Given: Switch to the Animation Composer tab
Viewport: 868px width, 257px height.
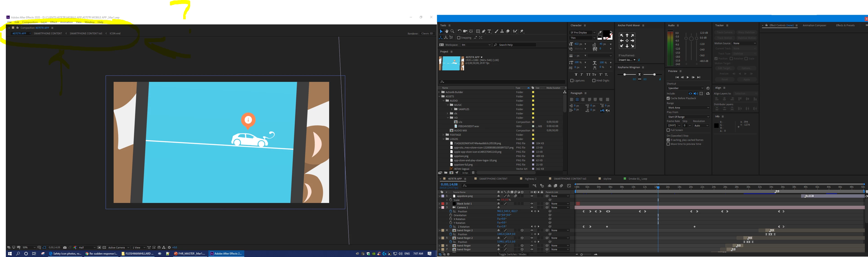Looking at the screenshot, I should (x=814, y=26).
